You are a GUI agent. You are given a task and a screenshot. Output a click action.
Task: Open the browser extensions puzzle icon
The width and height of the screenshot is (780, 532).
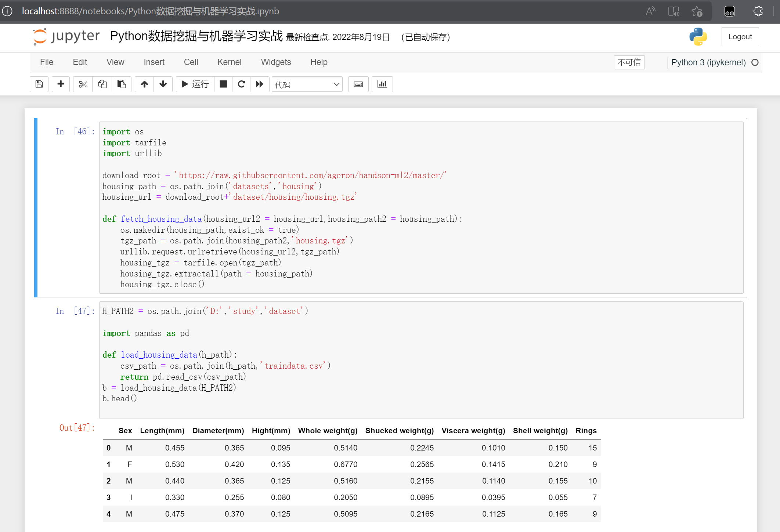pyautogui.click(x=758, y=11)
